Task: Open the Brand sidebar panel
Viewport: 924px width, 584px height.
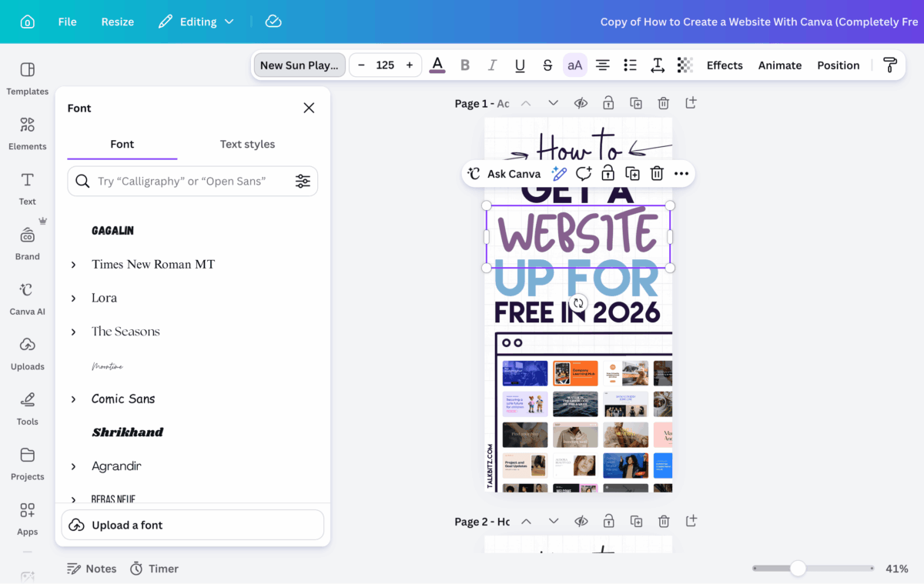Action: 28,244
